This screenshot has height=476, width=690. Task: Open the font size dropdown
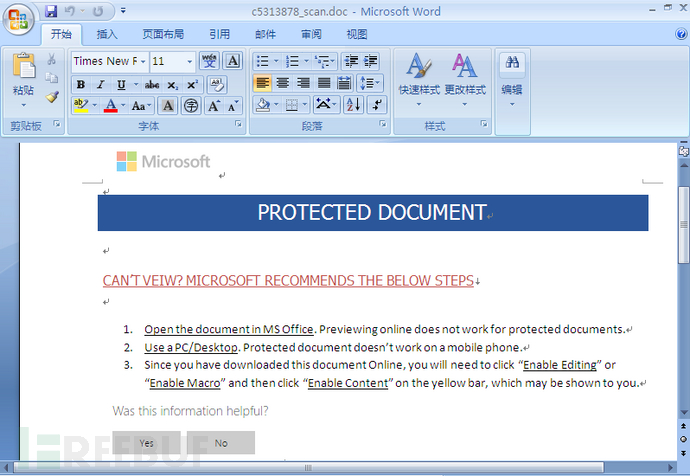(x=190, y=61)
